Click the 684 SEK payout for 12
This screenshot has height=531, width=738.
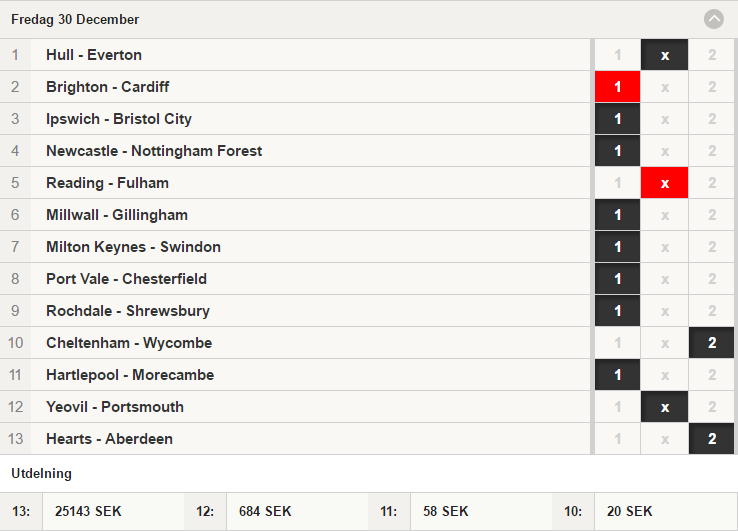pos(265,511)
